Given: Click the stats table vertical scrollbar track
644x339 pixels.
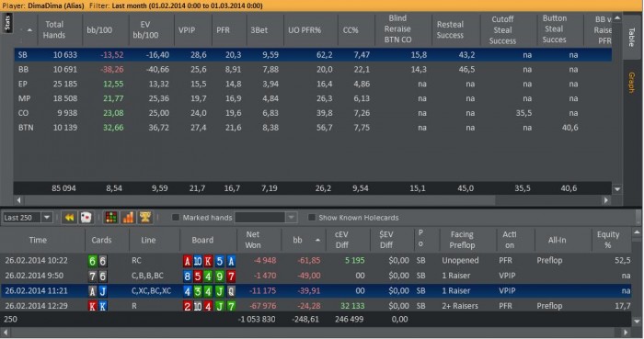Looking at the screenshot, I should [617, 103].
